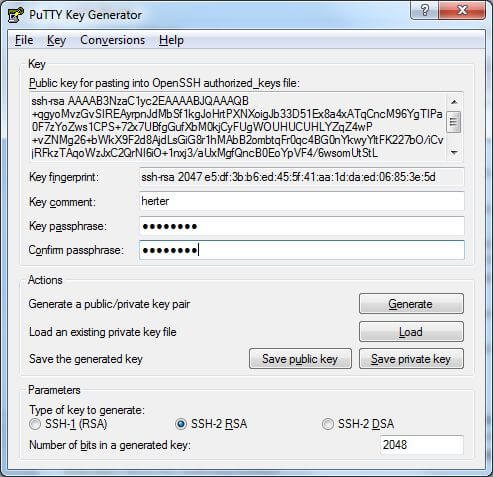Viewport: 493px width, 477px height.
Task: Select the SSH-2 RSA key type
Action: click(181, 424)
